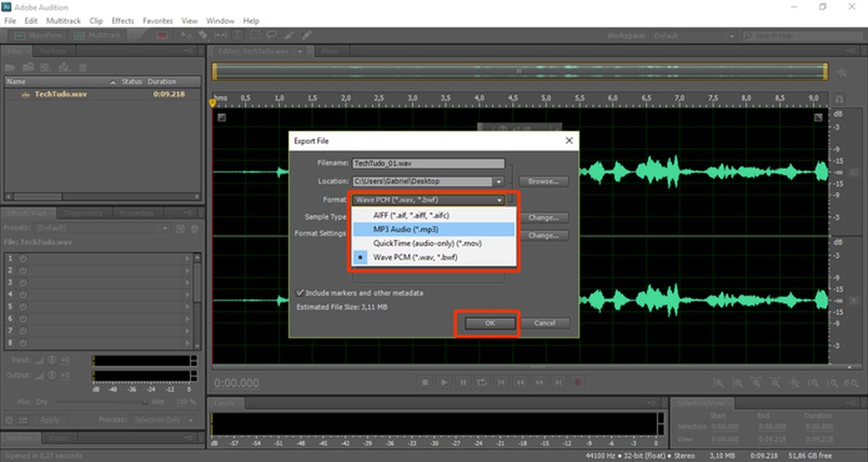Viewport: 868px width, 462px height.
Task: Click the zoom navigator bar above waveform
Action: (x=520, y=71)
